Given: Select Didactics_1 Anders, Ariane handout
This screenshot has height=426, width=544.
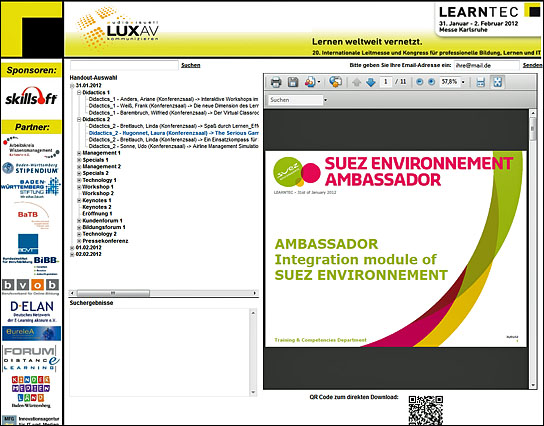Looking at the screenshot, I should pos(173,99).
